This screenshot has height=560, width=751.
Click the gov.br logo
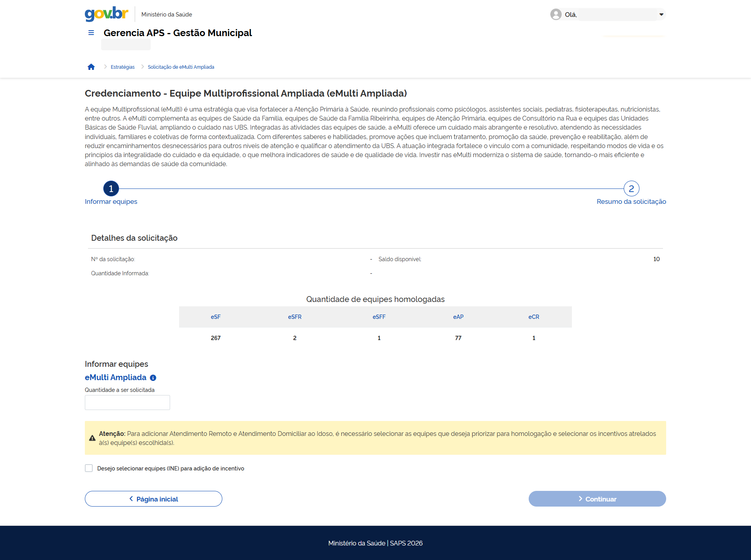[106, 14]
